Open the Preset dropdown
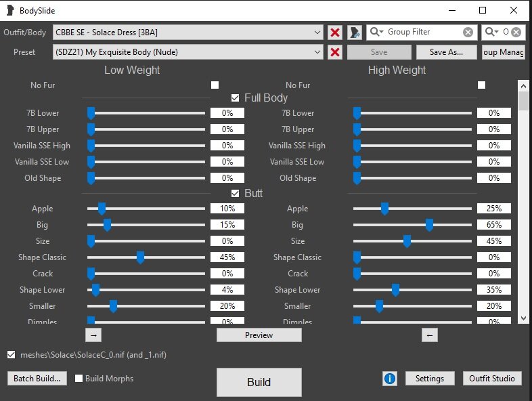This screenshot has height=401, width=532. pos(187,52)
